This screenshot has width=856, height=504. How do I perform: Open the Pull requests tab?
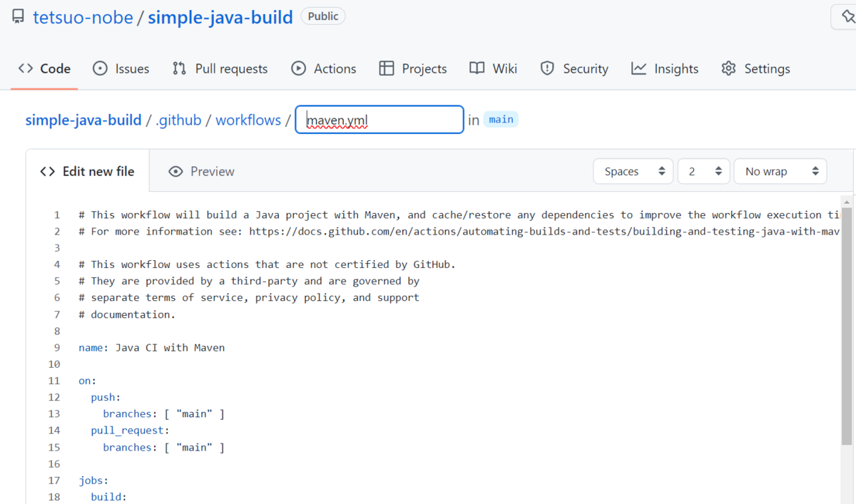[x=220, y=68]
